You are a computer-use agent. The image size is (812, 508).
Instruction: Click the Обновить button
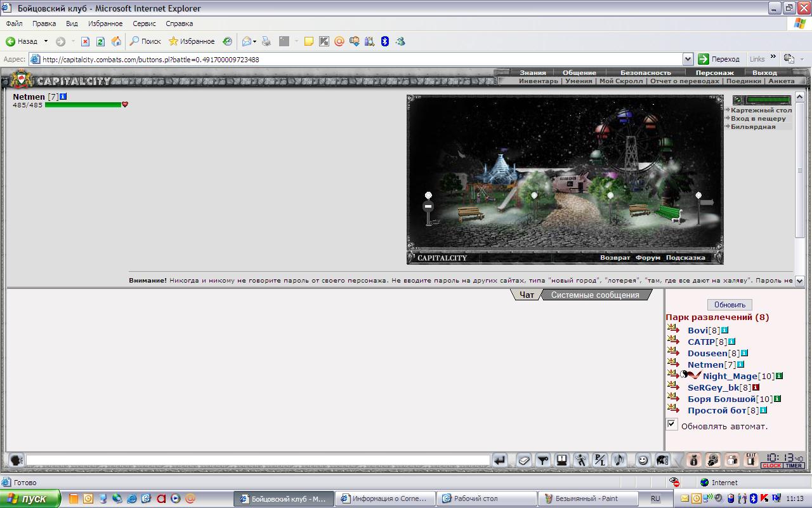pos(730,305)
